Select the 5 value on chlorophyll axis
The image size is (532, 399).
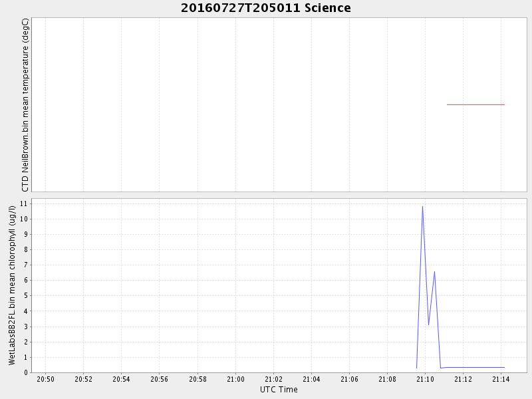click(x=23, y=296)
